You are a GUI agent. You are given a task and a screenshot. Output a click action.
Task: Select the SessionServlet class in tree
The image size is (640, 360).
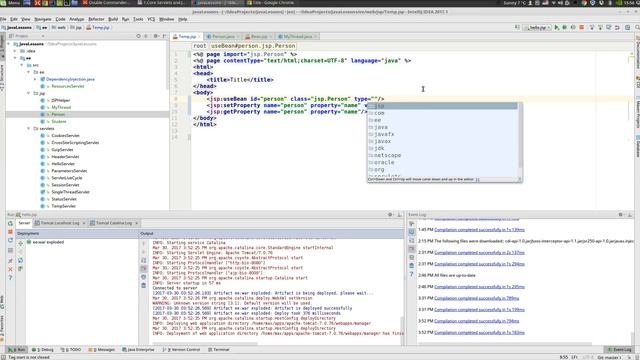pyautogui.click(x=65, y=184)
